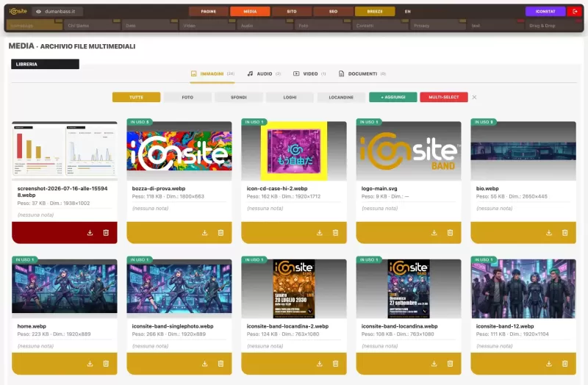Open the Privacy page tab

pyautogui.click(x=438, y=25)
